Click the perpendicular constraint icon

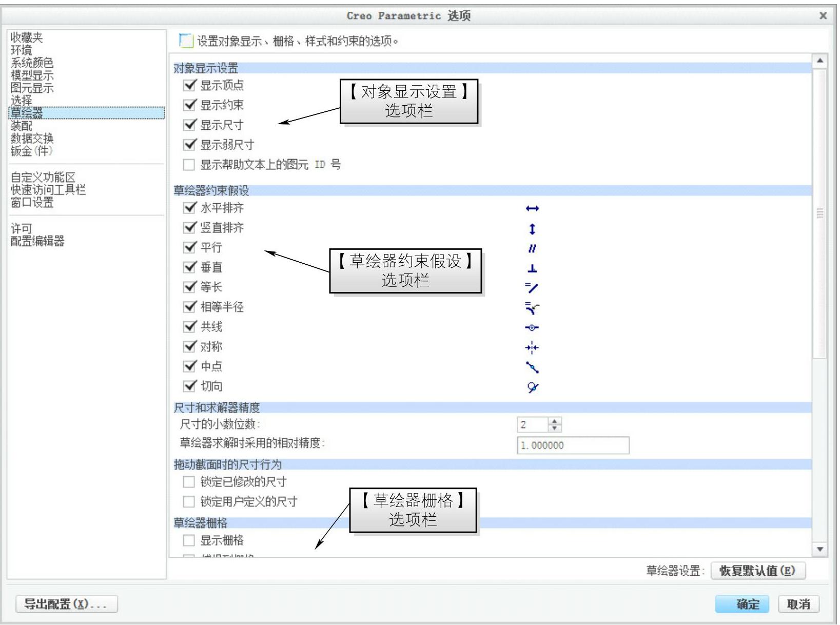click(532, 268)
